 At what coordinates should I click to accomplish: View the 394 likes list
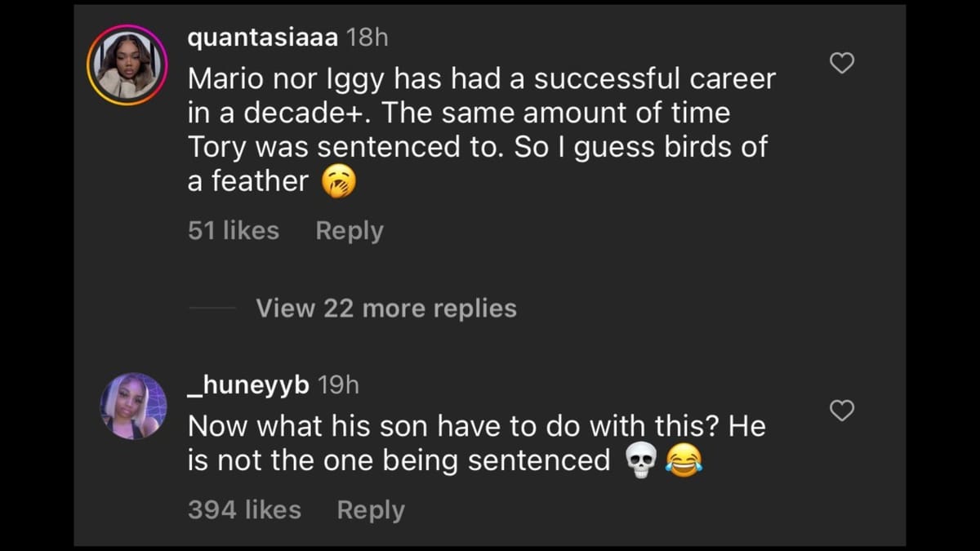coord(244,510)
